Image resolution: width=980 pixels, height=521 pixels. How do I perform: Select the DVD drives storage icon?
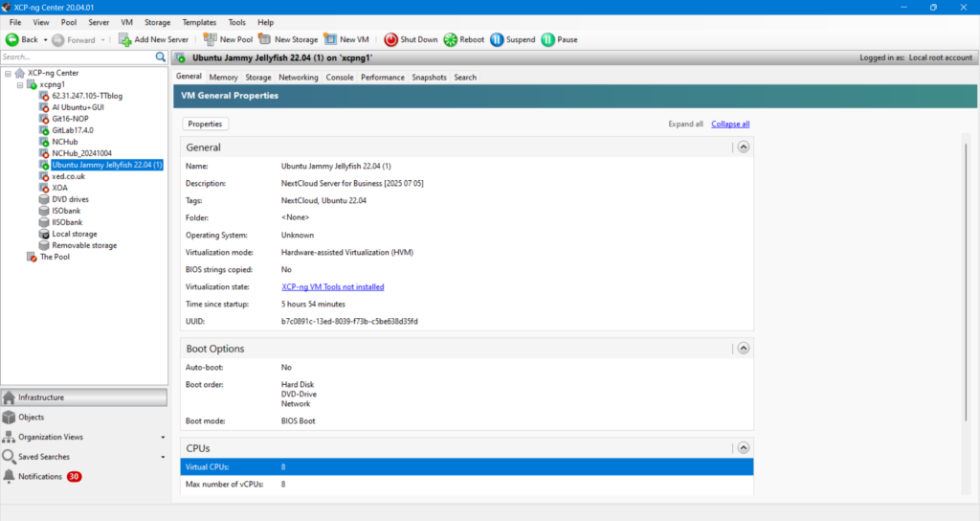(x=44, y=199)
